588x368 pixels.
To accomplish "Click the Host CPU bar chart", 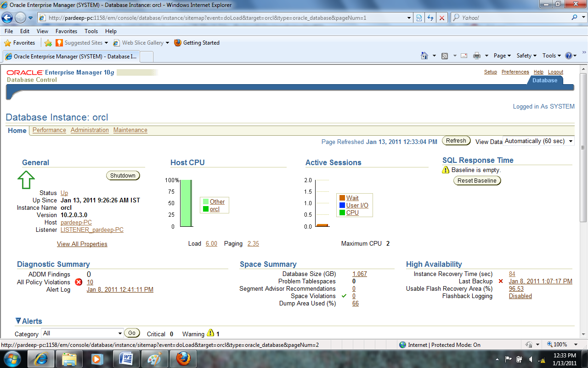I will pos(186,203).
